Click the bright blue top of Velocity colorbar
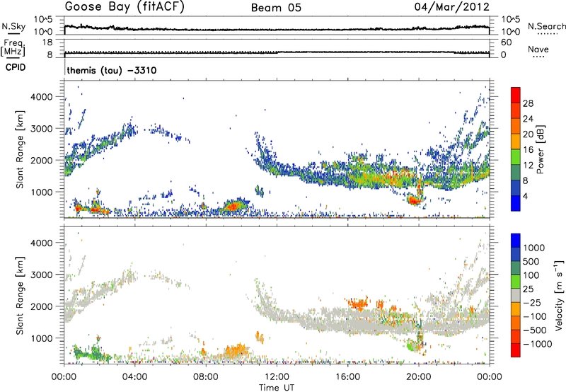566x392 pixels. [x=516, y=241]
